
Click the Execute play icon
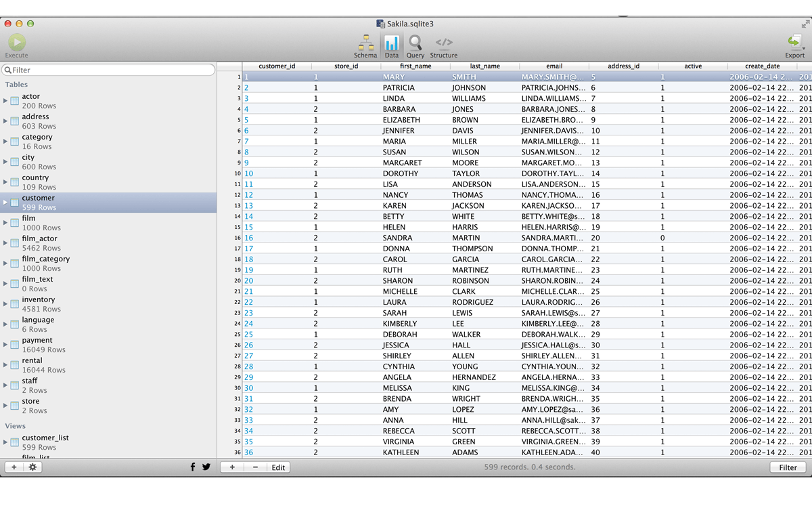(17, 42)
